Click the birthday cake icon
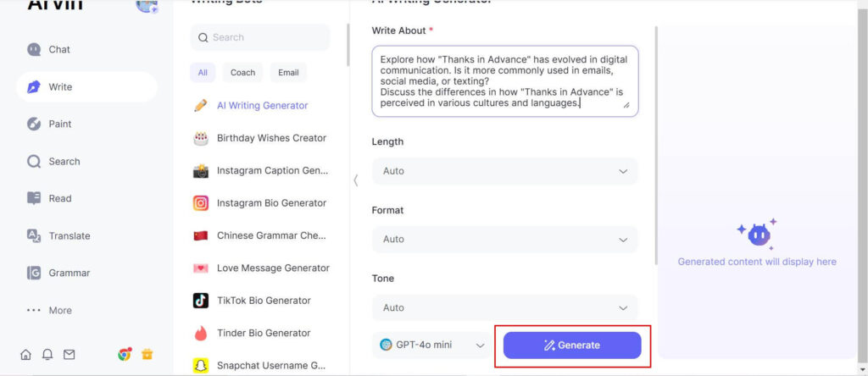The image size is (868, 376). coord(200,138)
